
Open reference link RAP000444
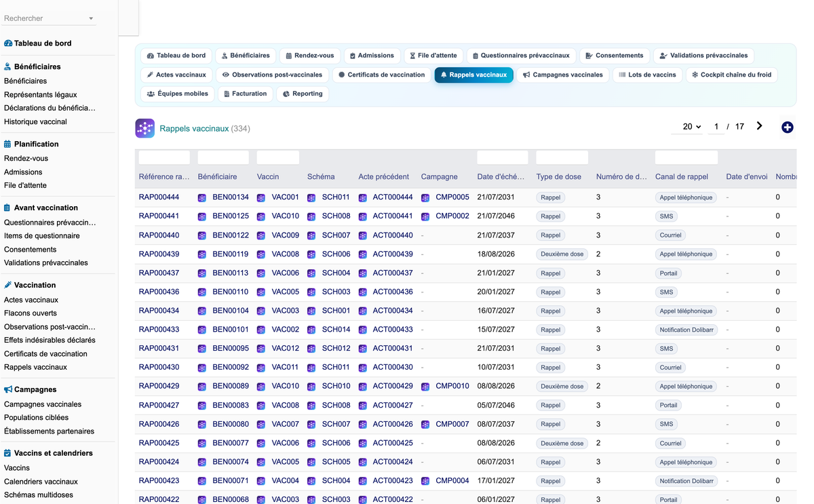(159, 197)
